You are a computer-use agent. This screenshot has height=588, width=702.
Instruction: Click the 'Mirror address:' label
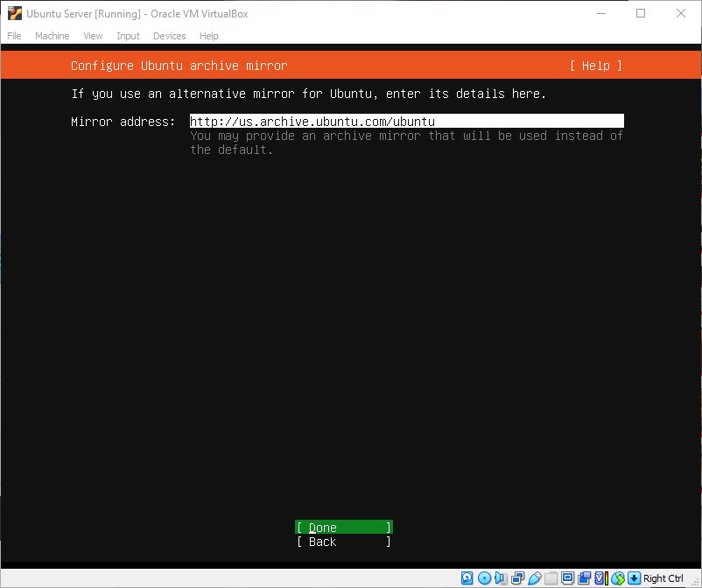[x=123, y=122]
